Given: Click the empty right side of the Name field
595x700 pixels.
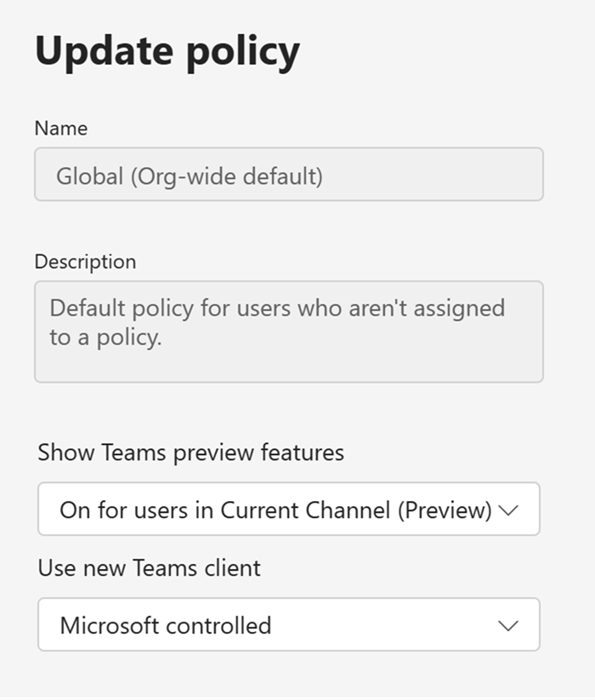Looking at the screenshot, I should point(442,175).
